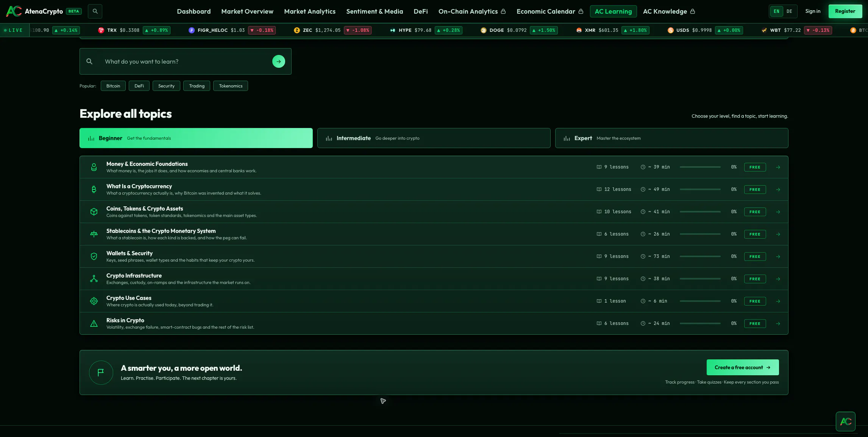868x437 pixels.
Task: Click the network icon for Crypto Infrastructure
Action: (94, 279)
